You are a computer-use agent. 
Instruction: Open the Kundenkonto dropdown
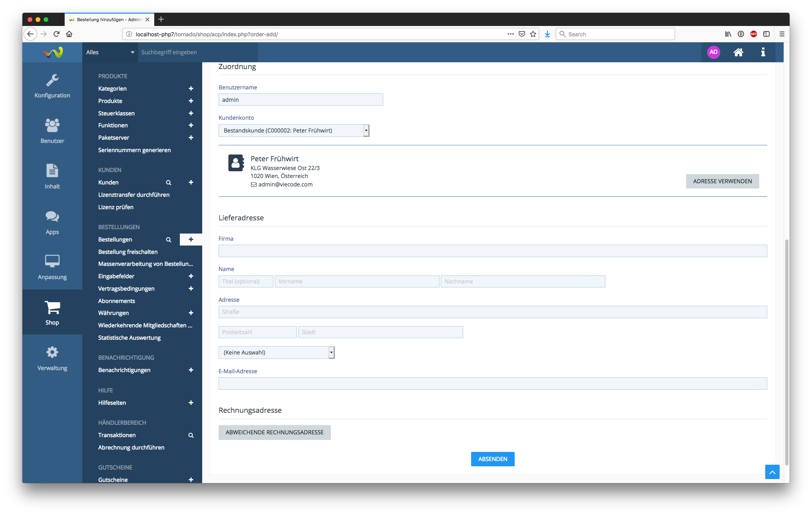pyautogui.click(x=294, y=131)
